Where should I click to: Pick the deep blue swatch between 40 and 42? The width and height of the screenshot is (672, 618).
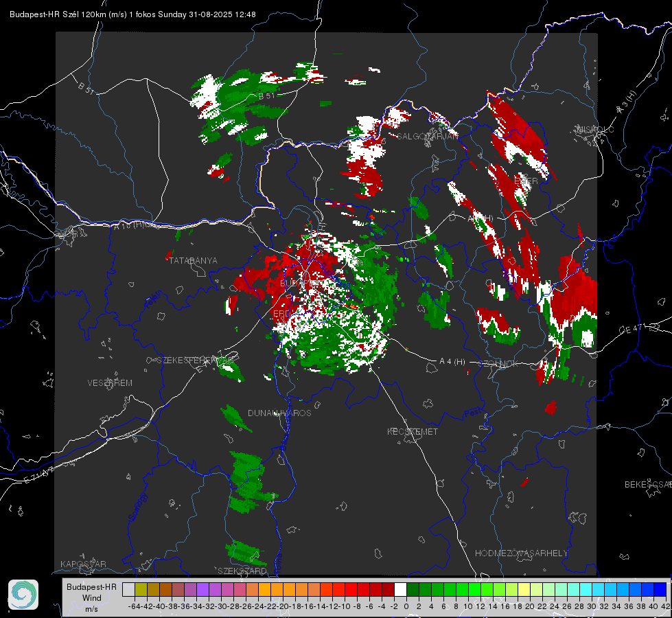click(x=660, y=589)
